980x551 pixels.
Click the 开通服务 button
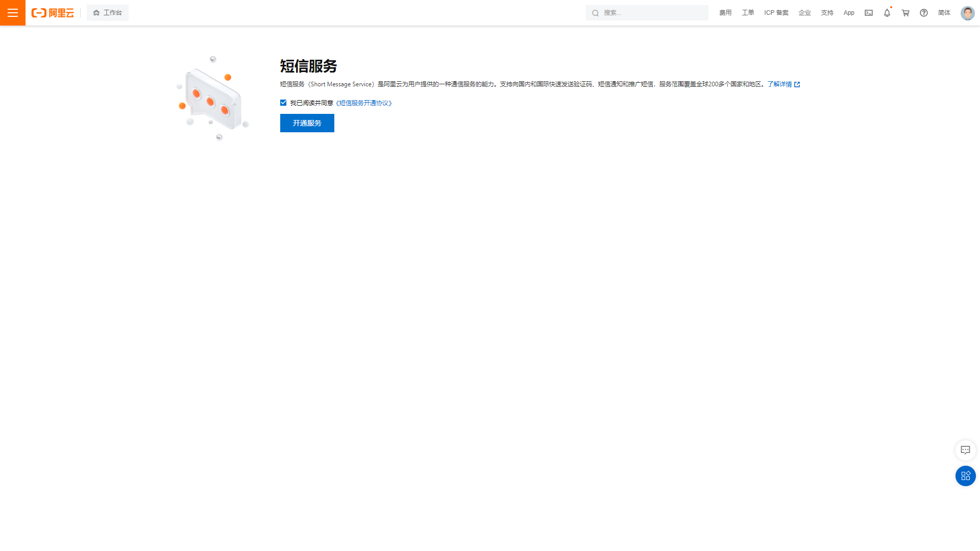click(x=307, y=123)
